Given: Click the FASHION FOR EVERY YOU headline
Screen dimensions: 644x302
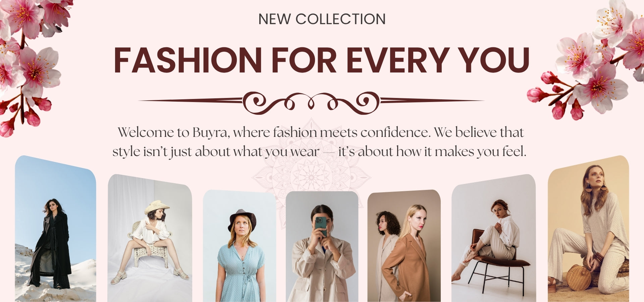Looking at the screenshot, I should pyautogui.click(x=322, y=60).
